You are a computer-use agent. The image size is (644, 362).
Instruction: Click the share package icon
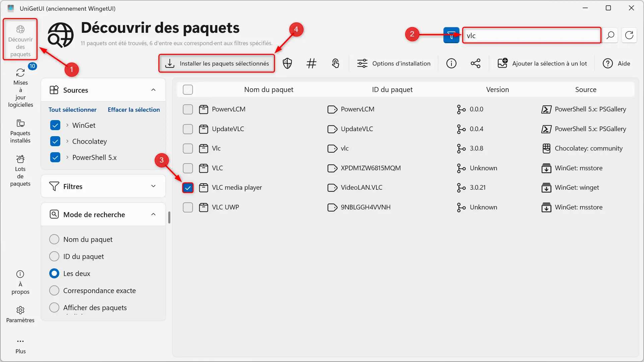click(x=476, y=63)
